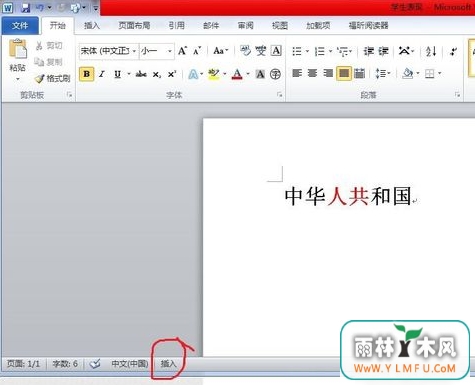This screenshot has height=385, width=475.
Task: Click the Character Border boxed A icon
Action: 276,51
